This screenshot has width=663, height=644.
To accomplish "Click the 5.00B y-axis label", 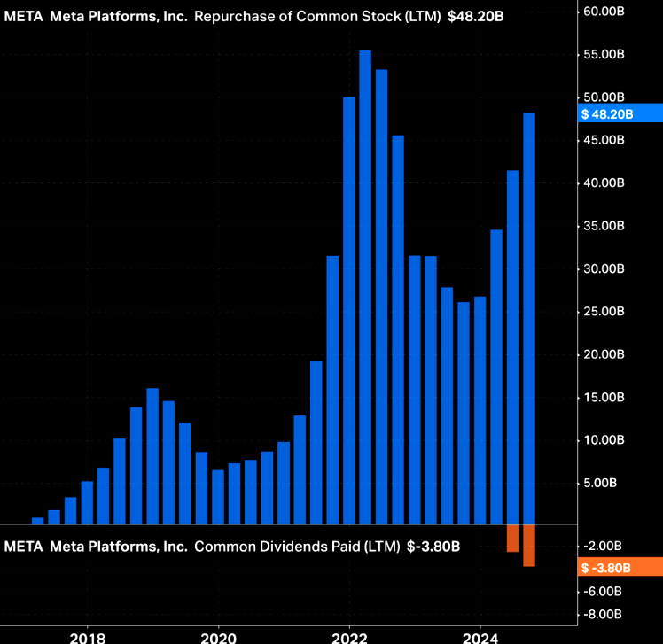I will coord(600,483).
